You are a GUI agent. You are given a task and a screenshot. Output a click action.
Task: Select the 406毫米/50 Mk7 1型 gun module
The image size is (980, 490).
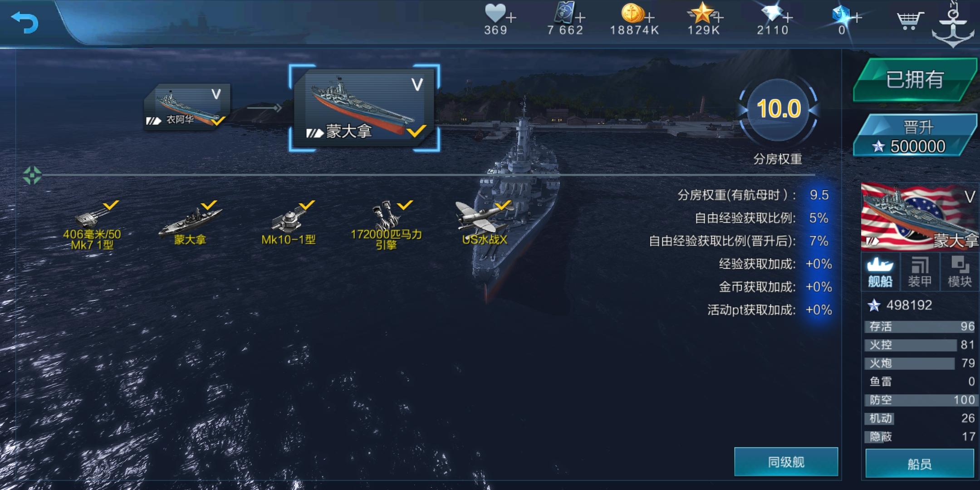click(x=92, y=225)
